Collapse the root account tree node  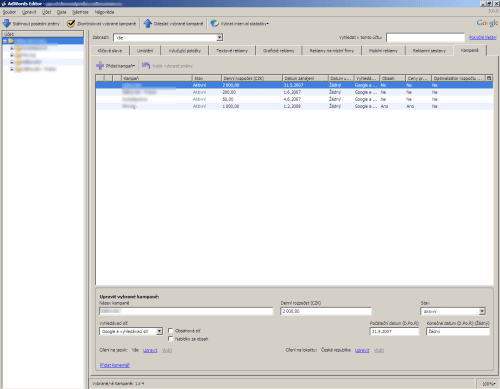pos(5,41)
